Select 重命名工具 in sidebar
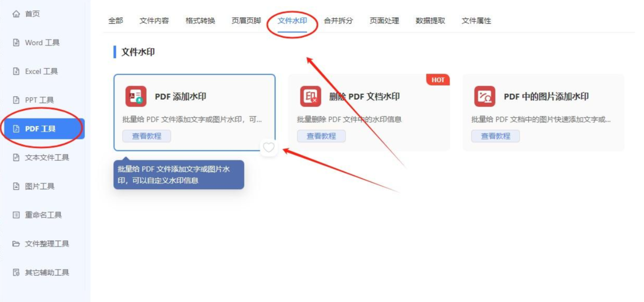This screenshot has height=302, width=644. click(x=43, y=215)
